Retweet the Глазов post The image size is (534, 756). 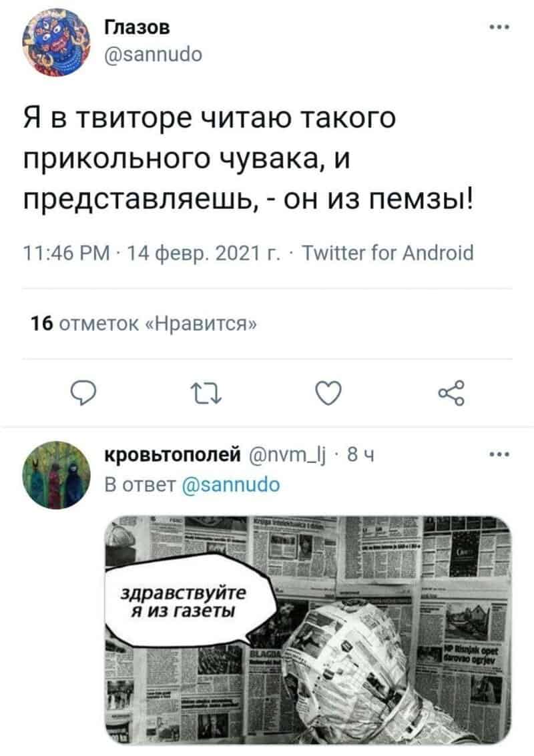[206, 393]
